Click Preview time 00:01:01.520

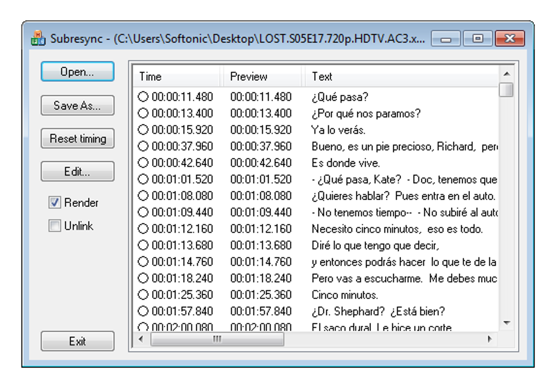coord(261,179)
